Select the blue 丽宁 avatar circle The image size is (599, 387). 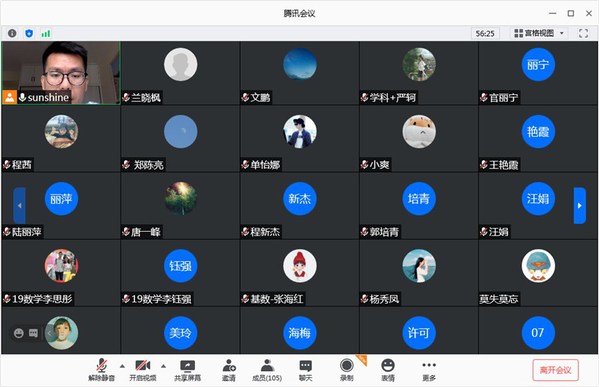[538, 64]
